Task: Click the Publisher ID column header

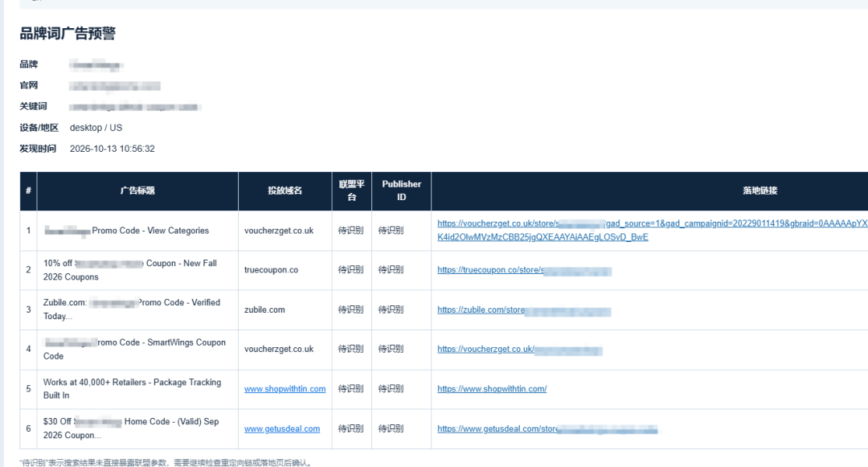Action: pos(401,190)
